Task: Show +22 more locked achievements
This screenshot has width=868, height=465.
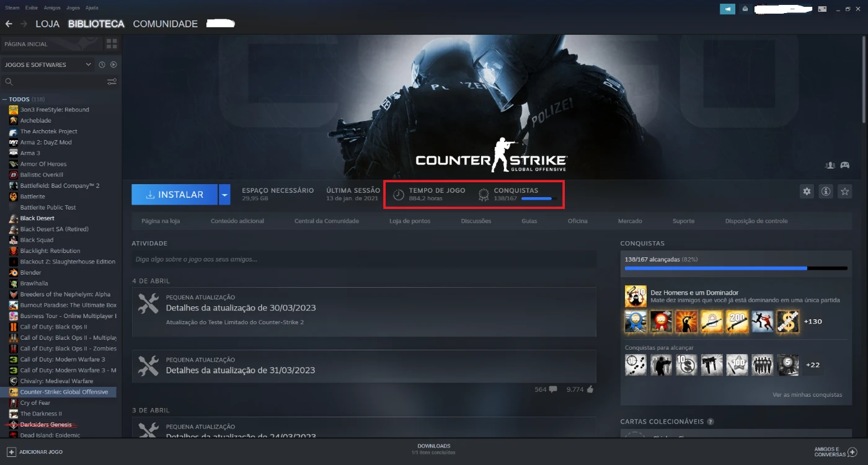Action: [x=813, y=365]
